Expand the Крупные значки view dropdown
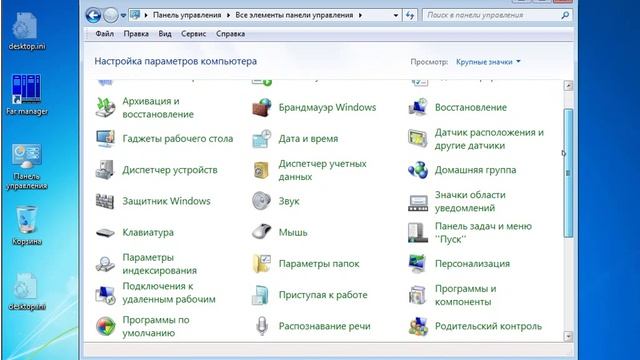640x360 pixels. point(488,62)
